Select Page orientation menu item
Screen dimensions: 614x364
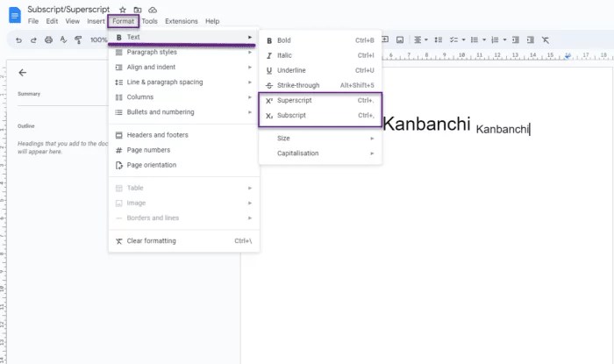(x=184, y=165)
